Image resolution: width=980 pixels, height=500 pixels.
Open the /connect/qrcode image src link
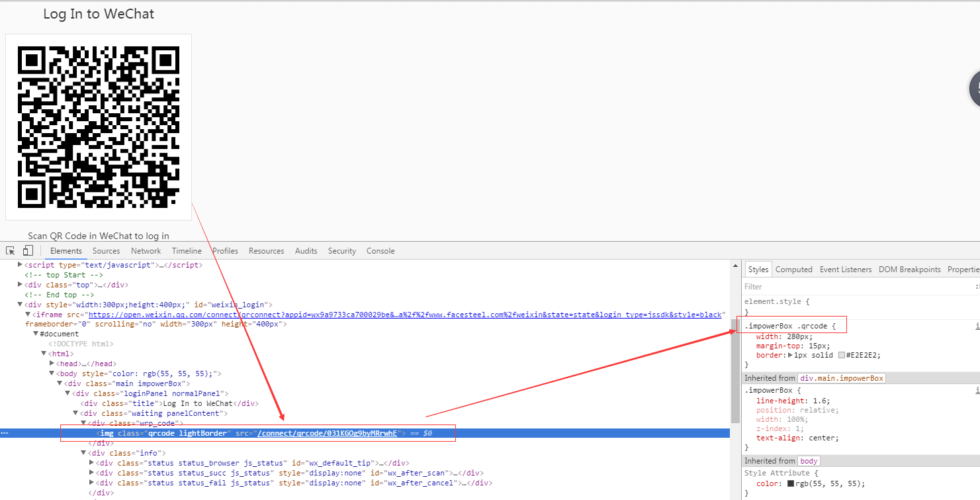click(x=328, y=434)
